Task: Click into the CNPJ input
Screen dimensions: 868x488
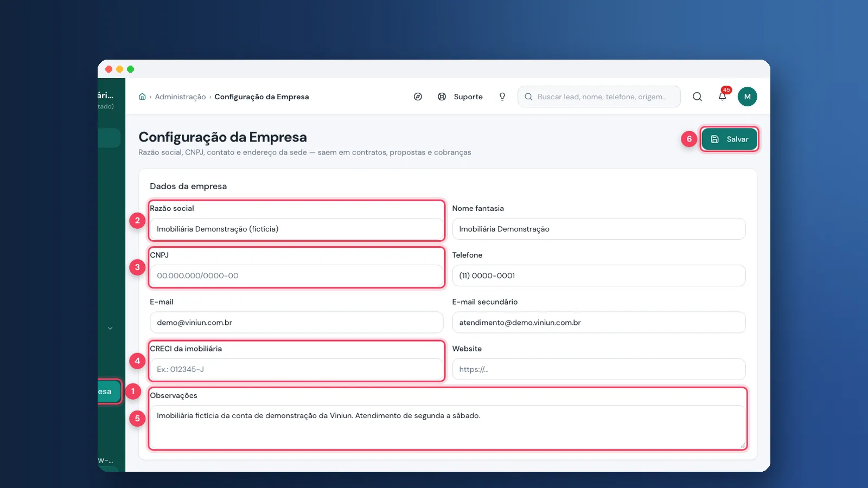Action: tap(296, 275)
